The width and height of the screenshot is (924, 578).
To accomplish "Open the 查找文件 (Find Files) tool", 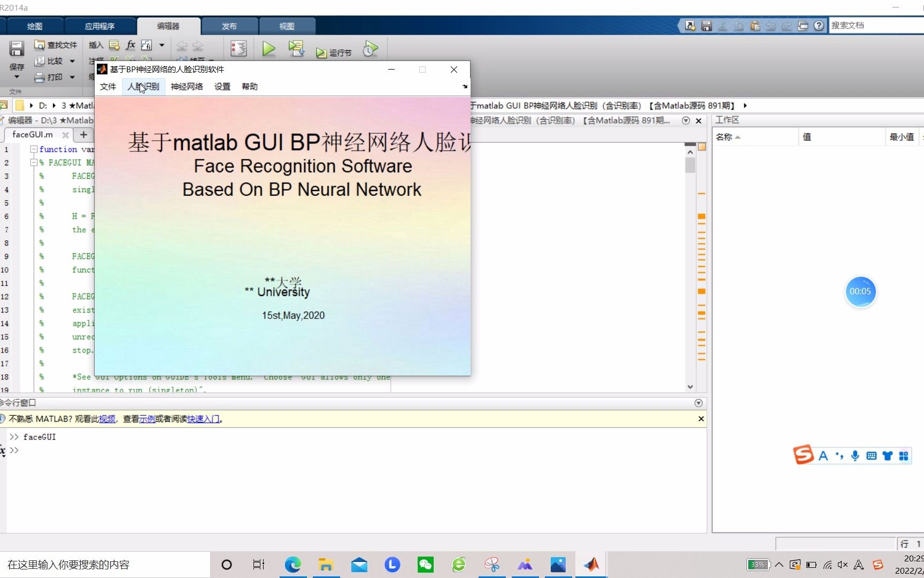I will click(x=56, y=45).
